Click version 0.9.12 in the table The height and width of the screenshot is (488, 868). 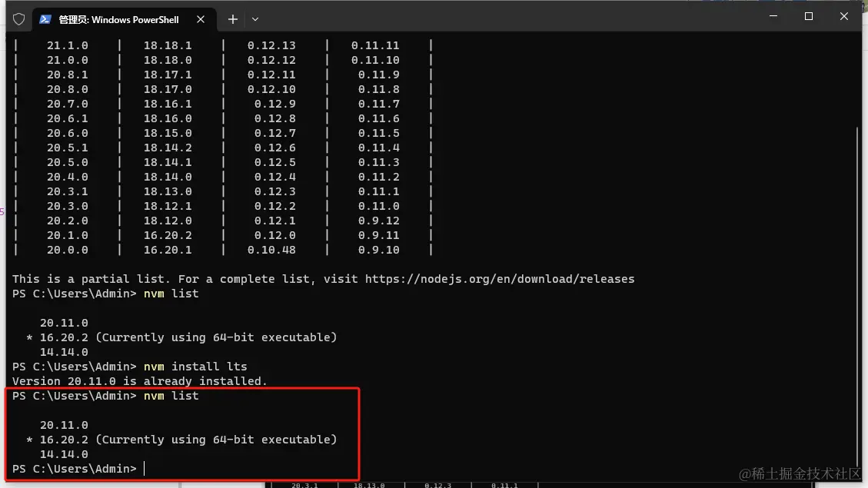(x=378, y=221)
